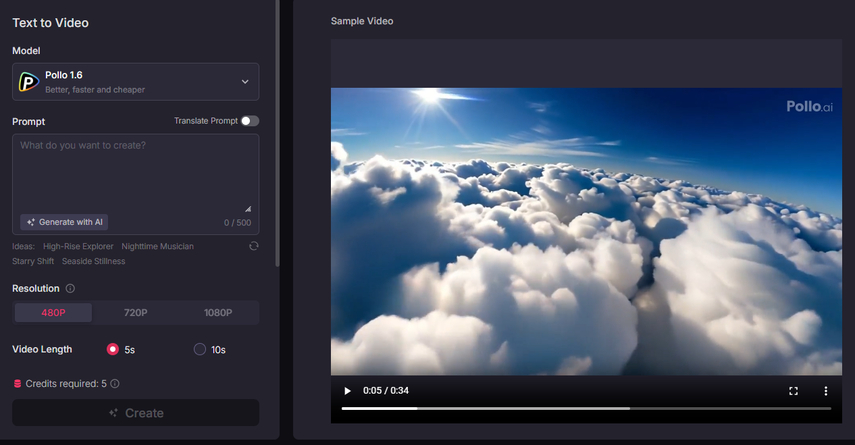The width and height of the screenshot is (855, 445).
Task: Select the 5s video length option
Action: (x=113, y=349)
